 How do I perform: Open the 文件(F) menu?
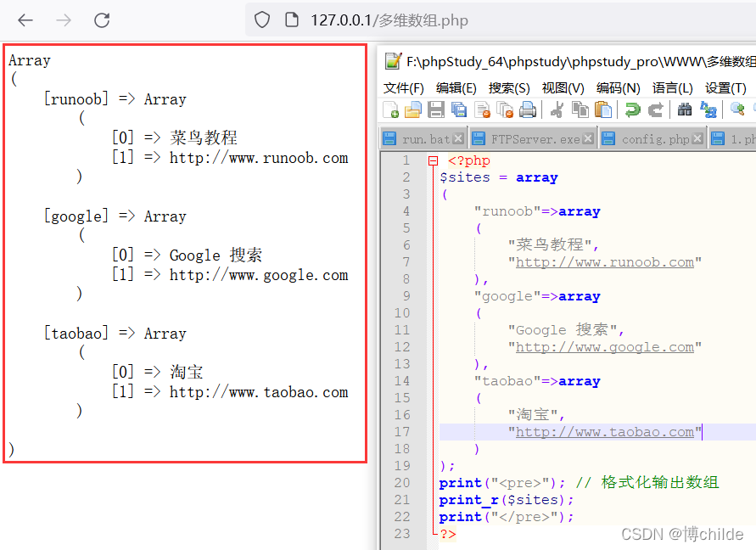pos(404,87)
